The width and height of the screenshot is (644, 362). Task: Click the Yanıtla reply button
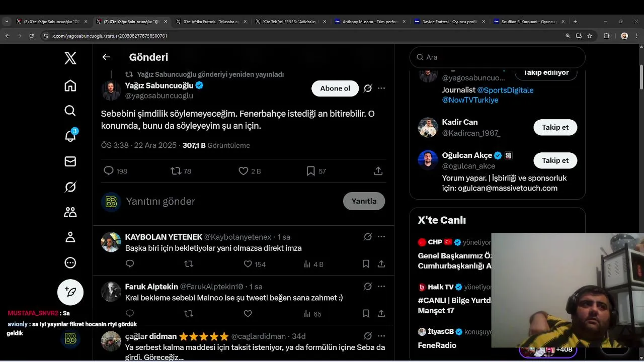[364, 201]
